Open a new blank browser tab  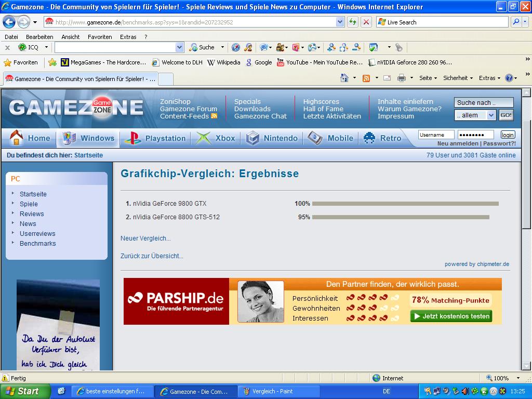point(166,79)
